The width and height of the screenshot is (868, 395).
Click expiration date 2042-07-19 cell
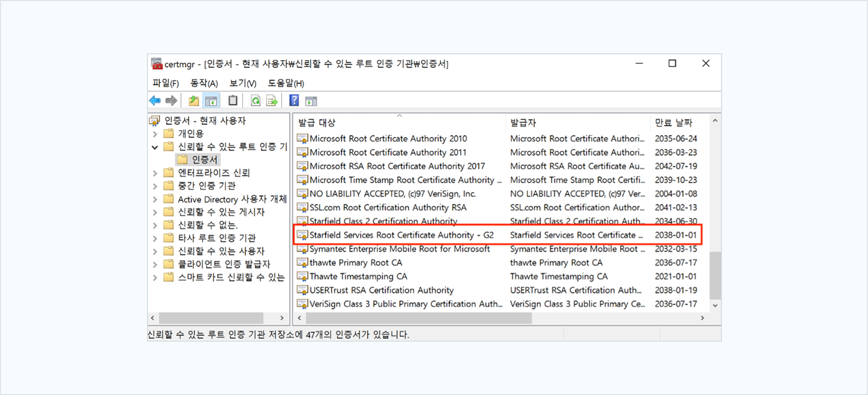(676, 166)
